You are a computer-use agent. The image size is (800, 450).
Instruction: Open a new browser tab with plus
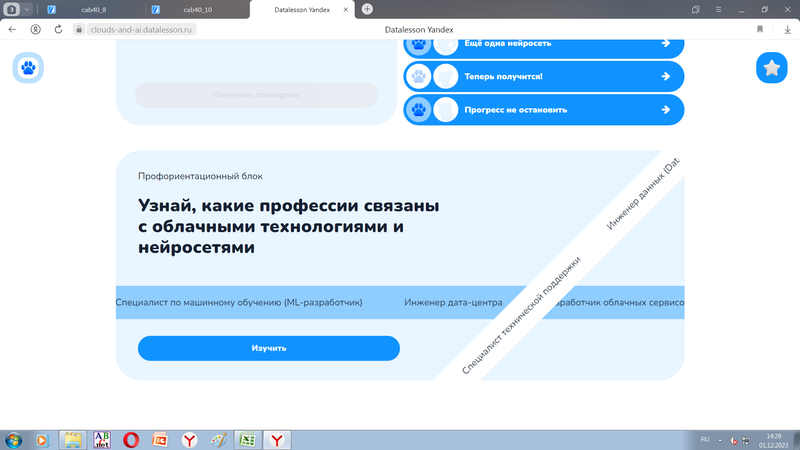point(367,9)
